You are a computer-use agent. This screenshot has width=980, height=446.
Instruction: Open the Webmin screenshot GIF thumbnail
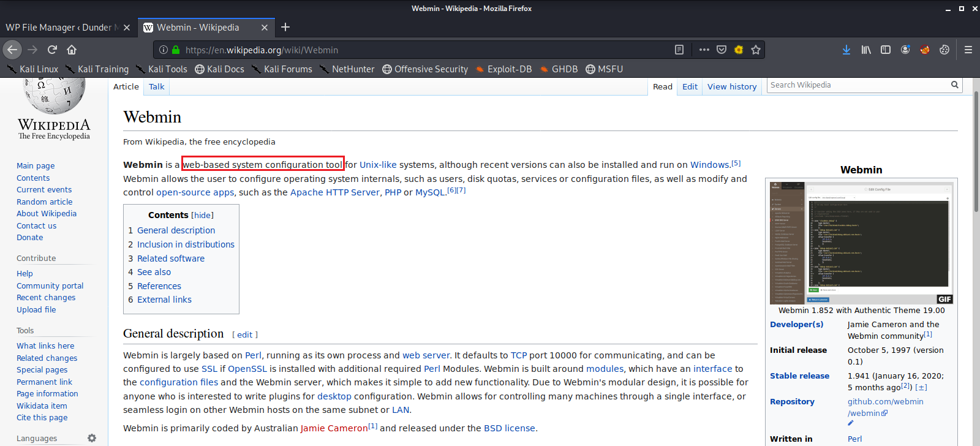(x=861, y=243)
